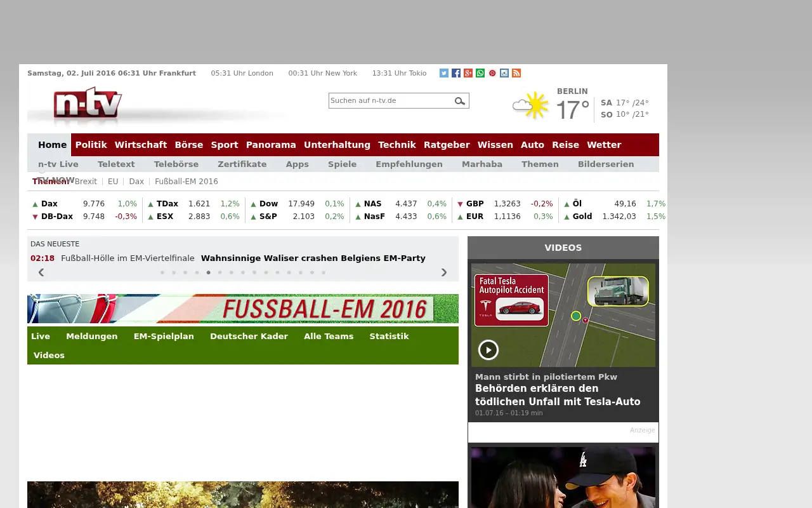Open Deutscher Kader in the football menu

coord(249,337)
